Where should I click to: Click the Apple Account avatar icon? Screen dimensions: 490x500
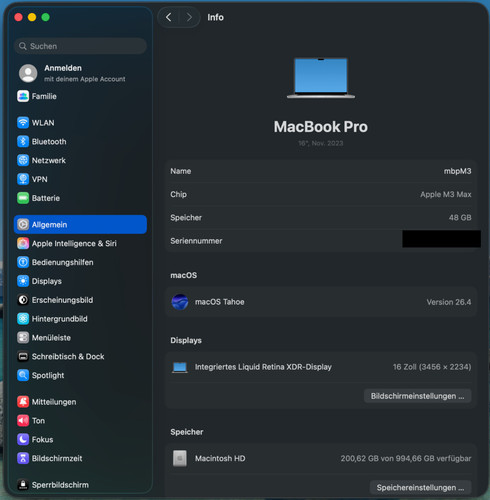(x=28, y=73)
